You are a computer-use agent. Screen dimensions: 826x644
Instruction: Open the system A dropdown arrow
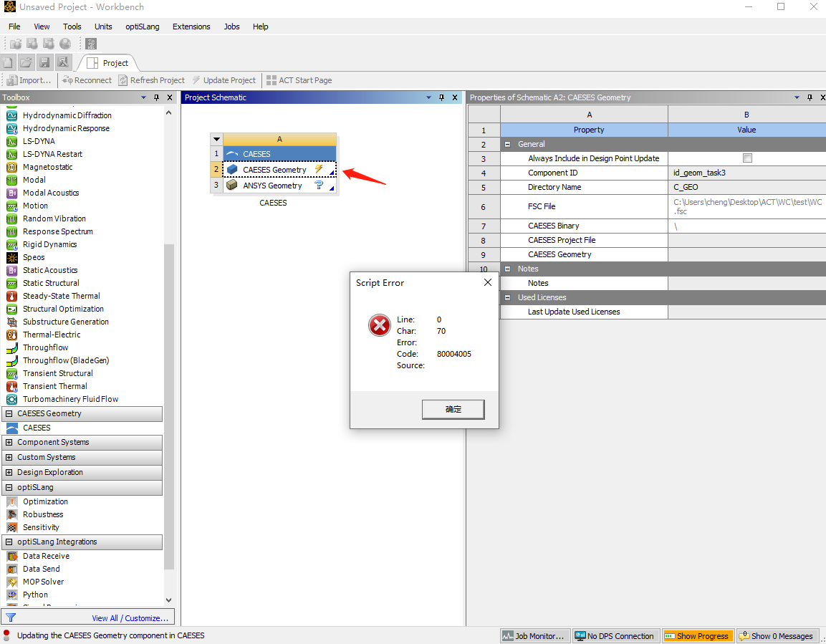click(x=216, y=140)
